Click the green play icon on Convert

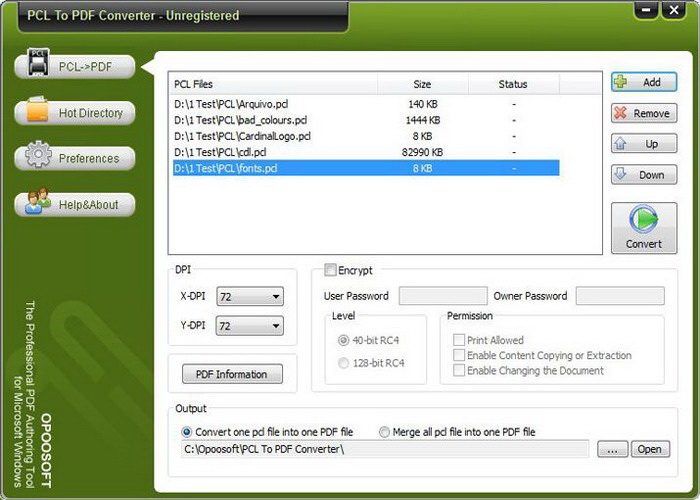click(x=643, y=219)
